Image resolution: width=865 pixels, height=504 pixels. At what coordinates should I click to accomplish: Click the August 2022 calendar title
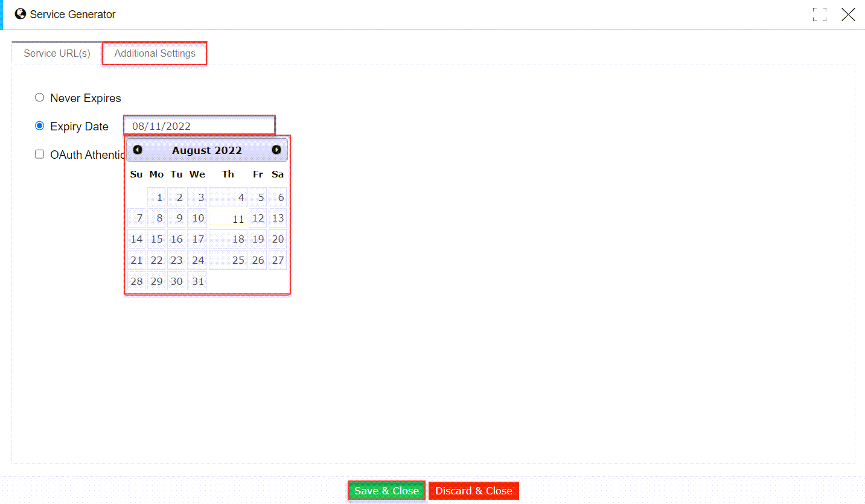click(x=207, y=150)
